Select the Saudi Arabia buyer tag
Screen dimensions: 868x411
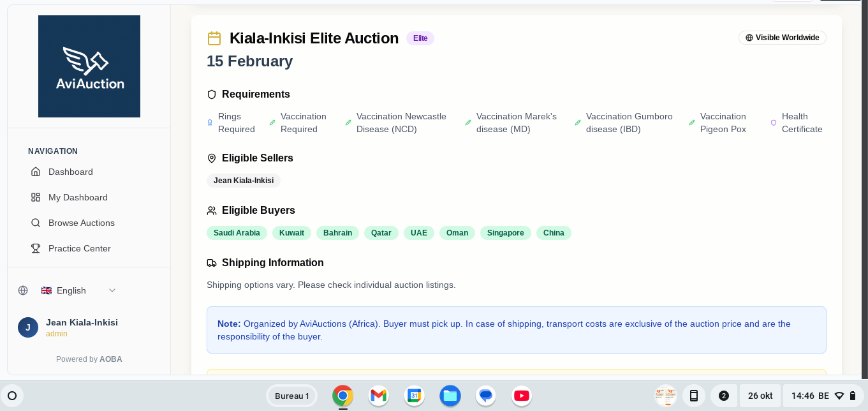pos(237,233)
